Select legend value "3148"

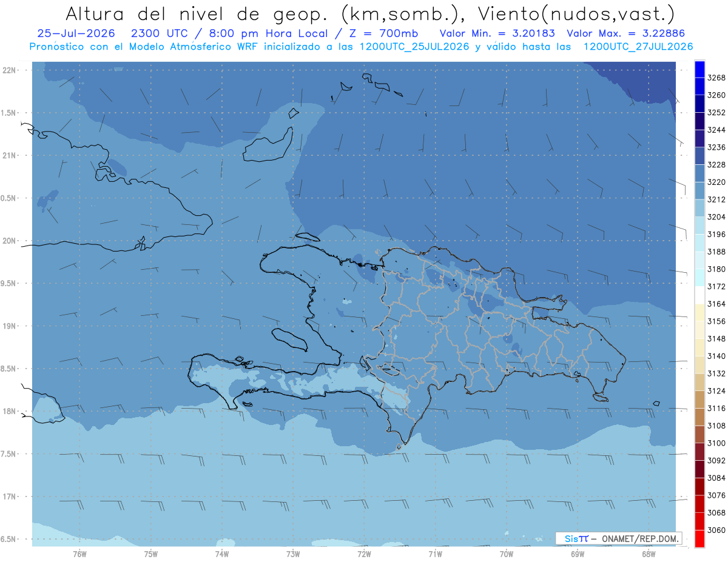tap(716, 338)
